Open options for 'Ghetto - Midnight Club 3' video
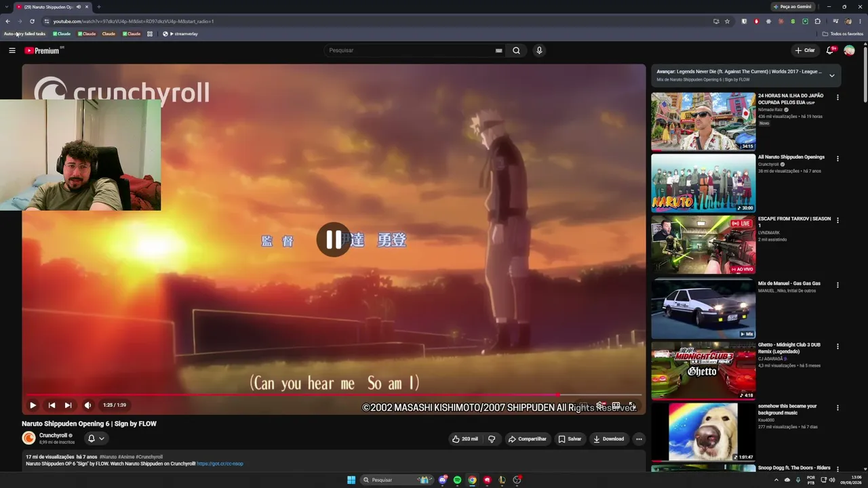 coord(837,346)
